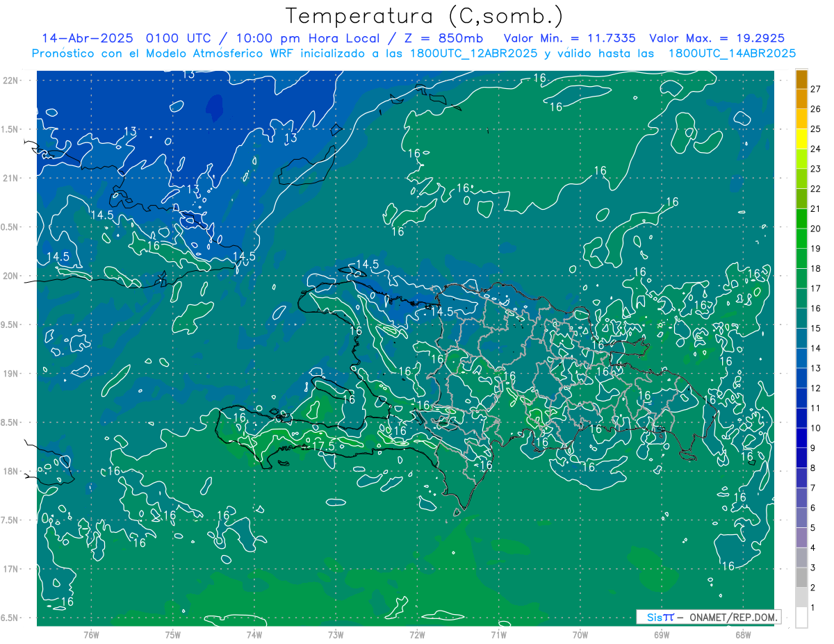Click the colorbar scale label 7
834x644 pixels.
click(812, 488)
